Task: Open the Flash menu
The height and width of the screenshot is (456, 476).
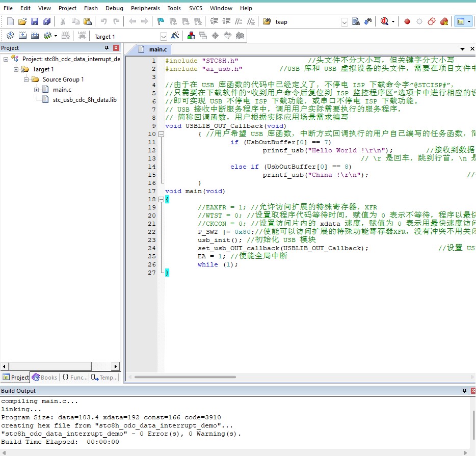Action: point(91,8)
